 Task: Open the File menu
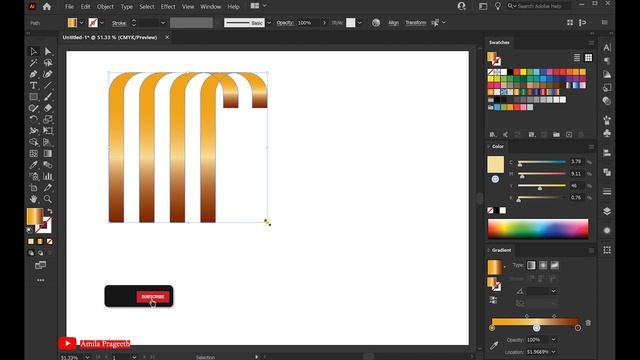coord(69,7)
